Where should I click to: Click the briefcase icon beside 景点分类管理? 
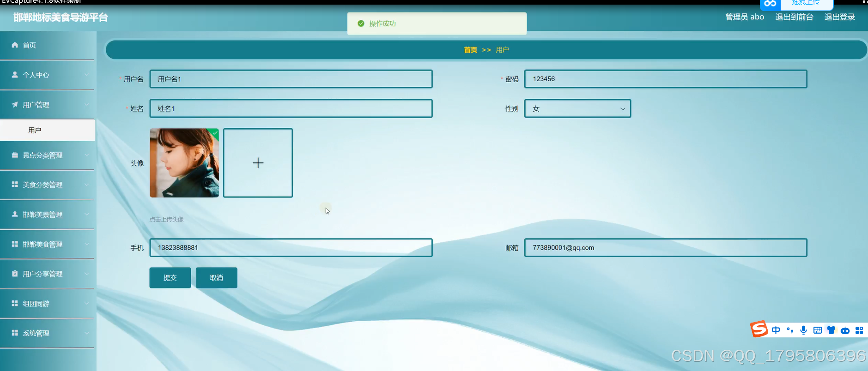(x=15, y=155)
